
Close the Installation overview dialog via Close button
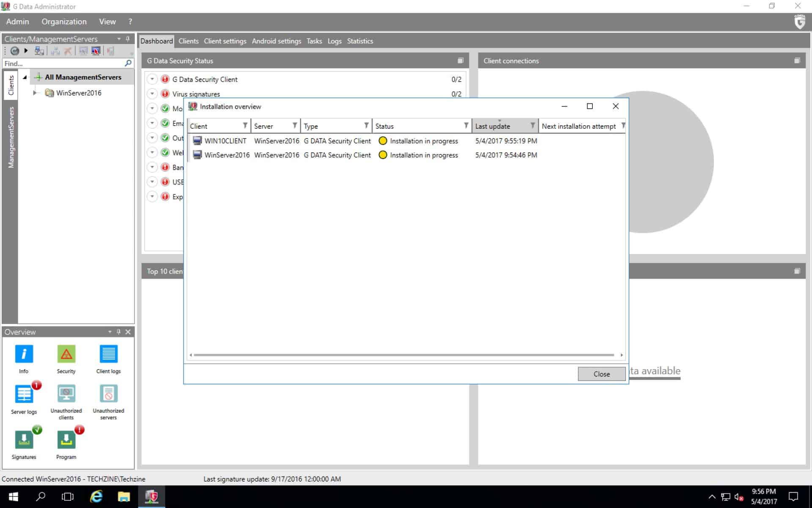coord(601,374)
